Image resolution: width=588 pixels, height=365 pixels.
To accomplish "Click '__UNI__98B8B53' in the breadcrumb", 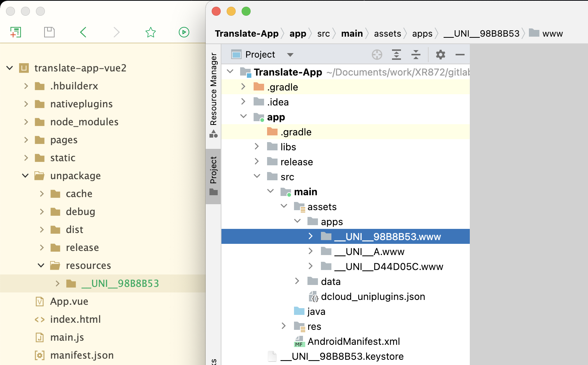I will (x=482, y=34).
